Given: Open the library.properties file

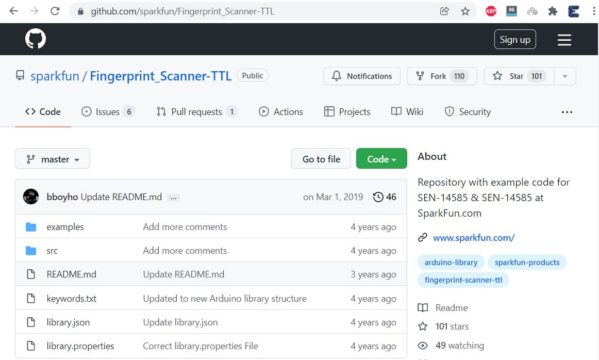Looking at the screenshot, I should tap(80, 346).
